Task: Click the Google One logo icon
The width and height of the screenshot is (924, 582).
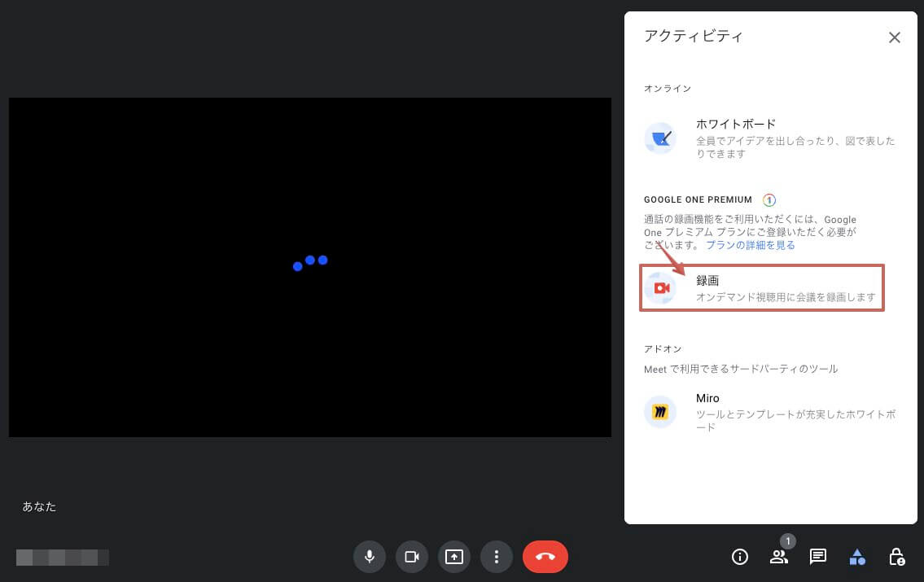Action: click(769, 200)
